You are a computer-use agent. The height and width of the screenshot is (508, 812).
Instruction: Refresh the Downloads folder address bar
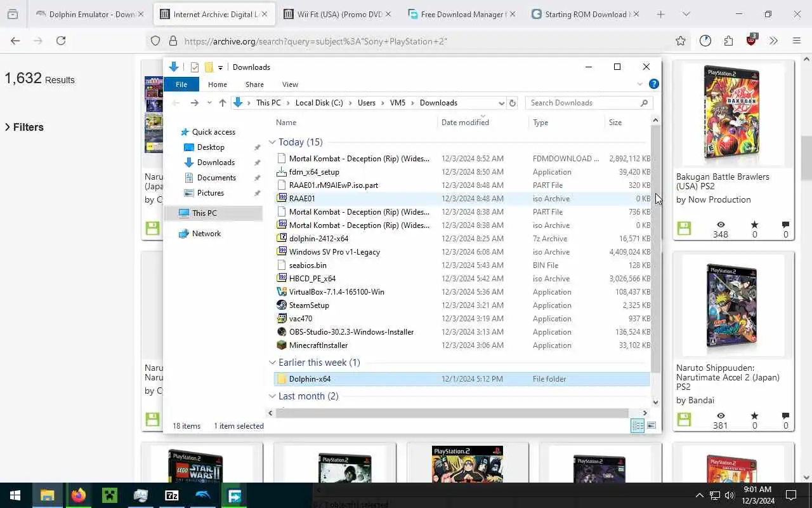[x=513, y=103]
